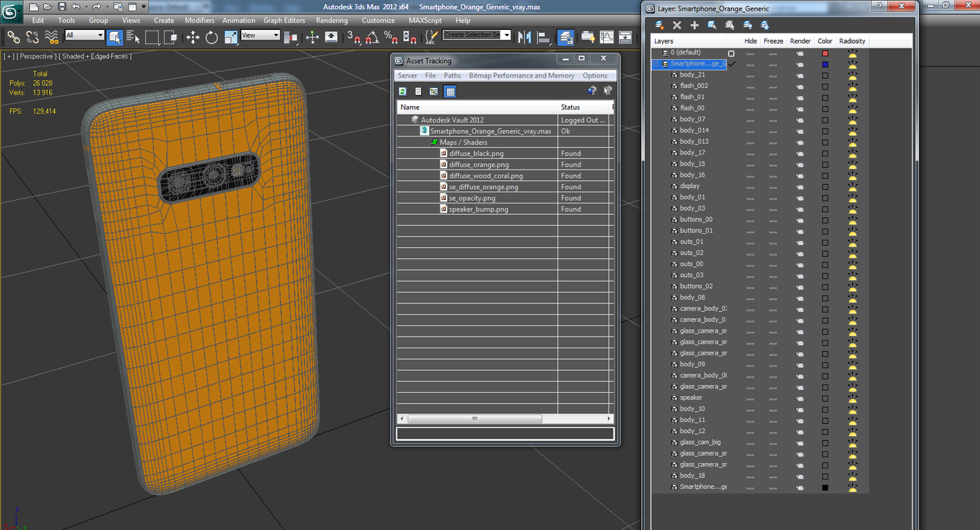The width and height of the screenshot is (980, 530).
Task: Toggle 3D Snaps
Action: pos(354,37)
